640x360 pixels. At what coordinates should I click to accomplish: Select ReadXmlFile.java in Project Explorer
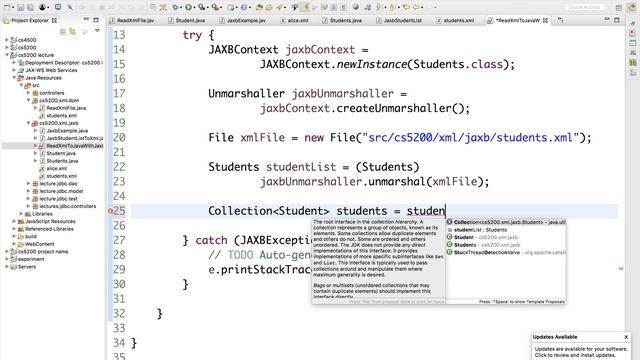66,108
